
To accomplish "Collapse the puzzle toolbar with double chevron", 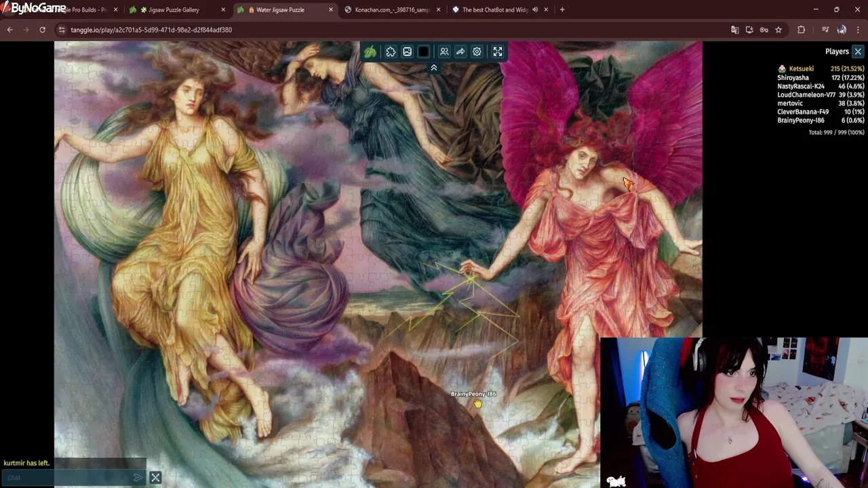I will pos(434,68).
